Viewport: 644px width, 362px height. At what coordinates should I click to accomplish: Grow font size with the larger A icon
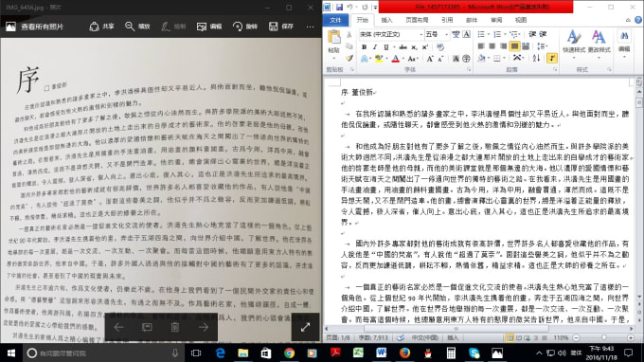click(x=430, y=59)
